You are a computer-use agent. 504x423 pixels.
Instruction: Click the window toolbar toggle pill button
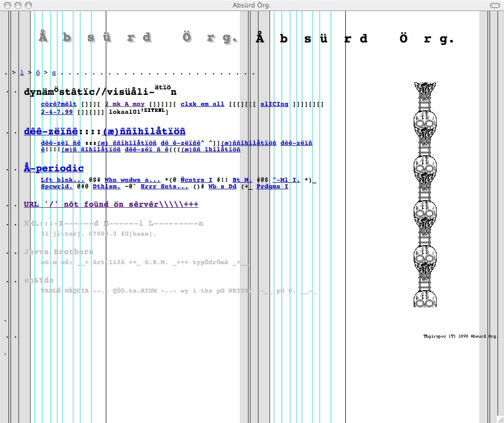pyautogui.click(x=495, y=5)
